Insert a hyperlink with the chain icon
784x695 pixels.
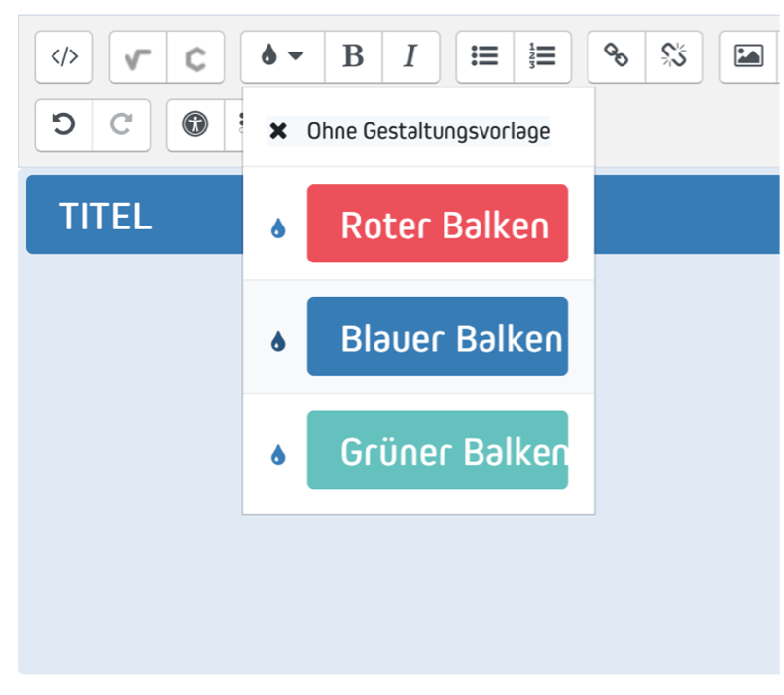617,56
